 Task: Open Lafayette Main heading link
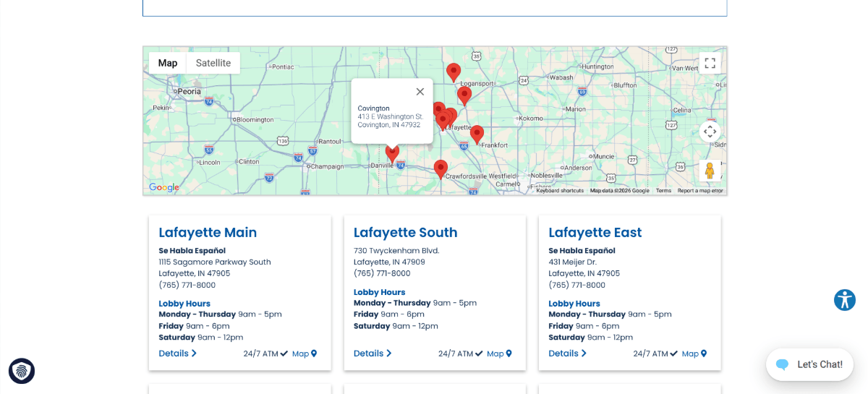(208, 232)
